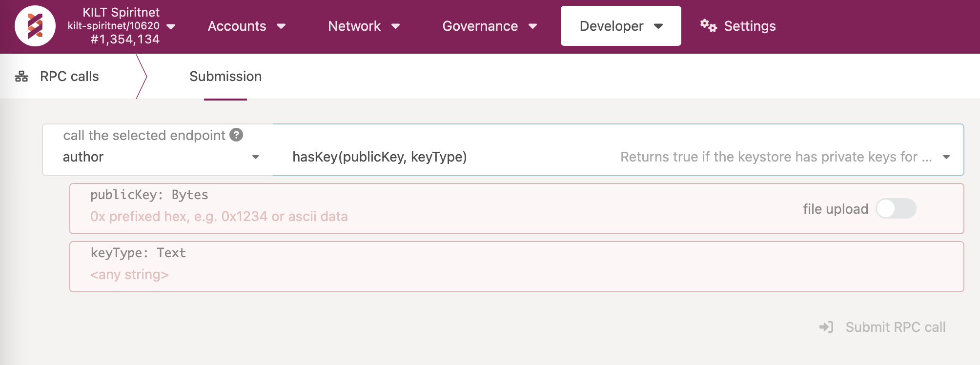The height and width of the screenshot is (365, 980).
Task: Click the arrow beside kilt-spiritnet/10620
Action: coord(171,26)
